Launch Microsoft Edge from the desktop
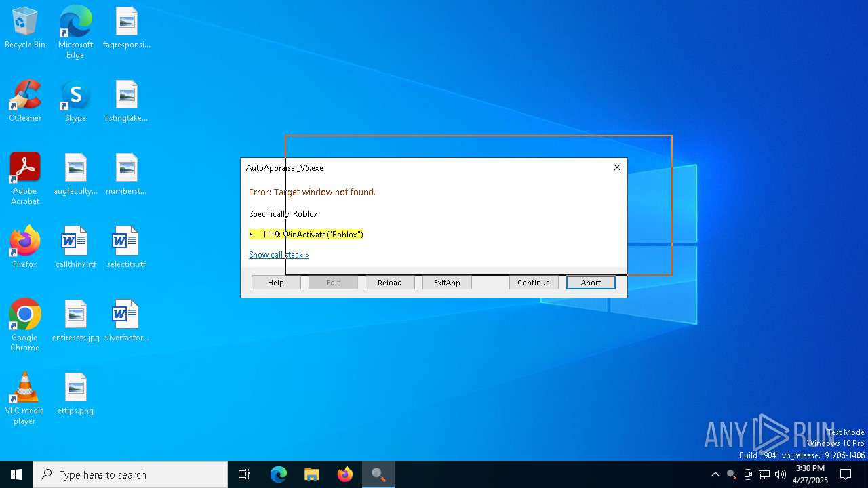This screenshot has width=868, height=488. [x=75, y=33]
